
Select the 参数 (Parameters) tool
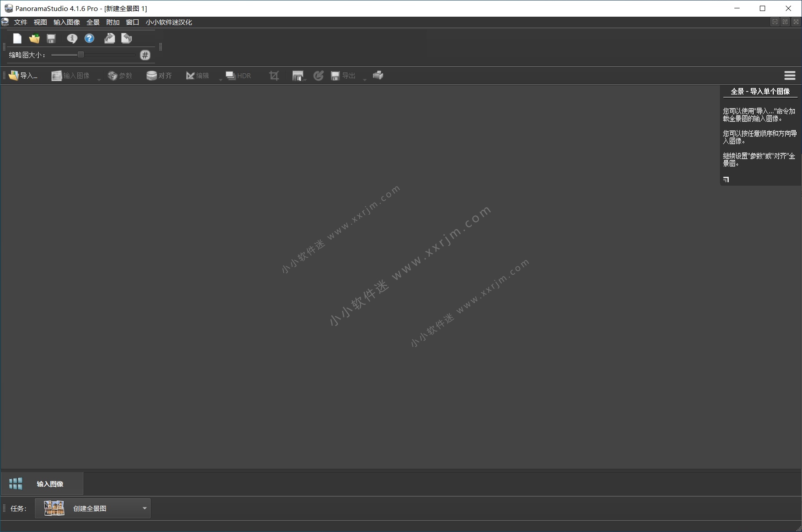(120, 75)
